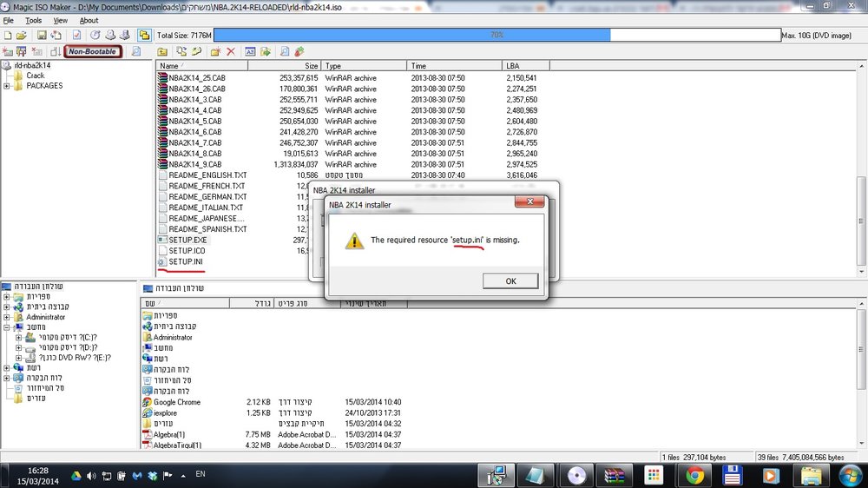
Task: Select SETUP.EXE in the ISO file list
Action: click(187, 240)
